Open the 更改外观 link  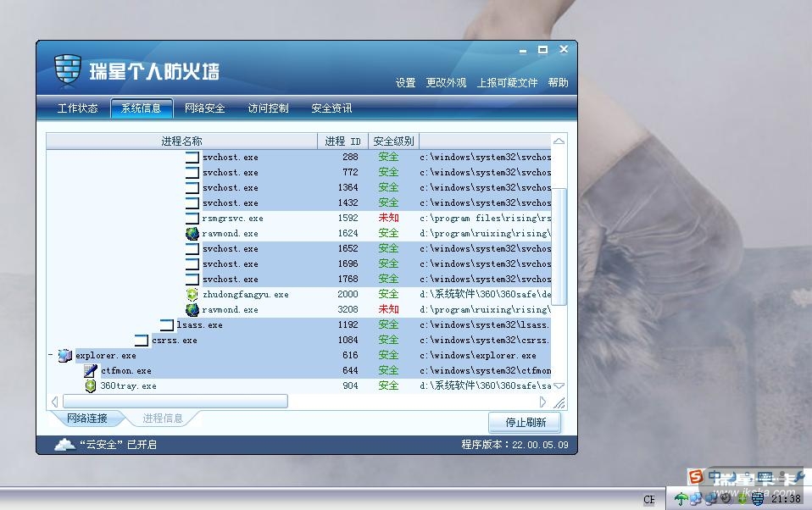tap(446, 82)
